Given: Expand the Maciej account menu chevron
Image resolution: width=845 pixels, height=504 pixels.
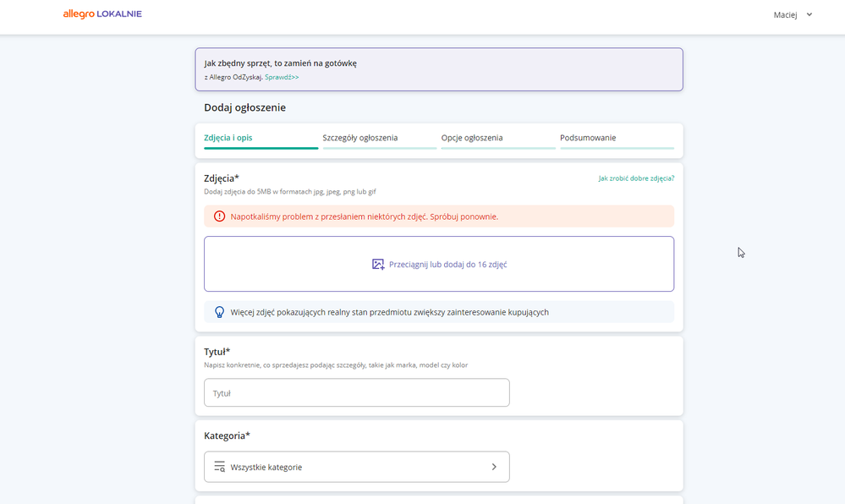Looking at the screenshot, I should coord(809,14).
